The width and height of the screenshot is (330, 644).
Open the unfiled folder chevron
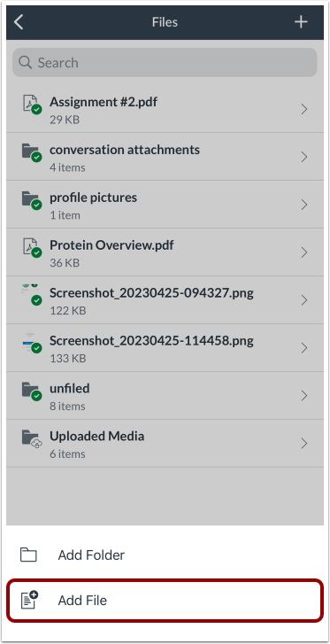(304, 395)
